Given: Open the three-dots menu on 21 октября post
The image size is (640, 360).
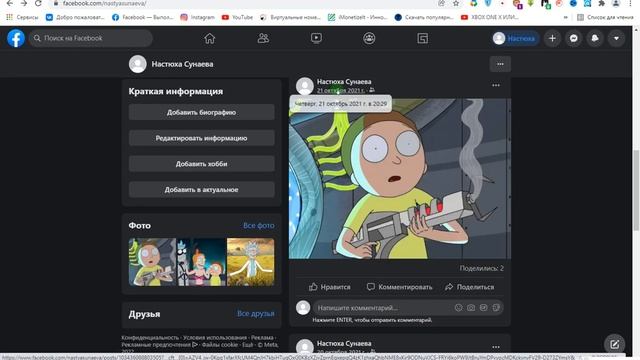Looking at the screenshot, I should 496,85.
